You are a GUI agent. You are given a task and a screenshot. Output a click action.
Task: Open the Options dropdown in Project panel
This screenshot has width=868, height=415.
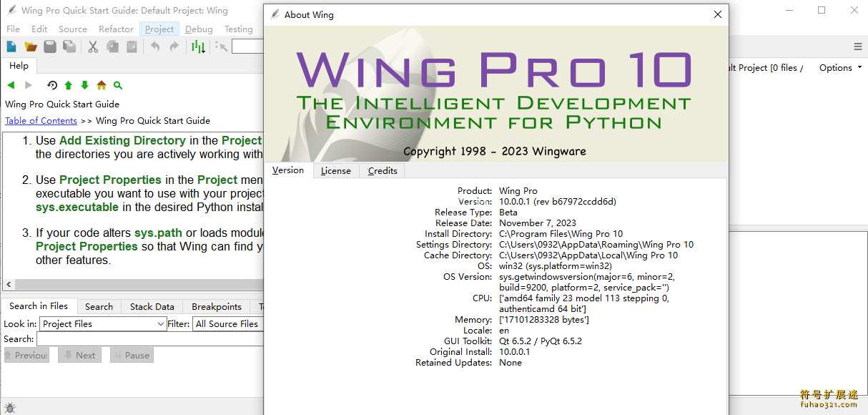pyautogui.click(x=840, y=67)
